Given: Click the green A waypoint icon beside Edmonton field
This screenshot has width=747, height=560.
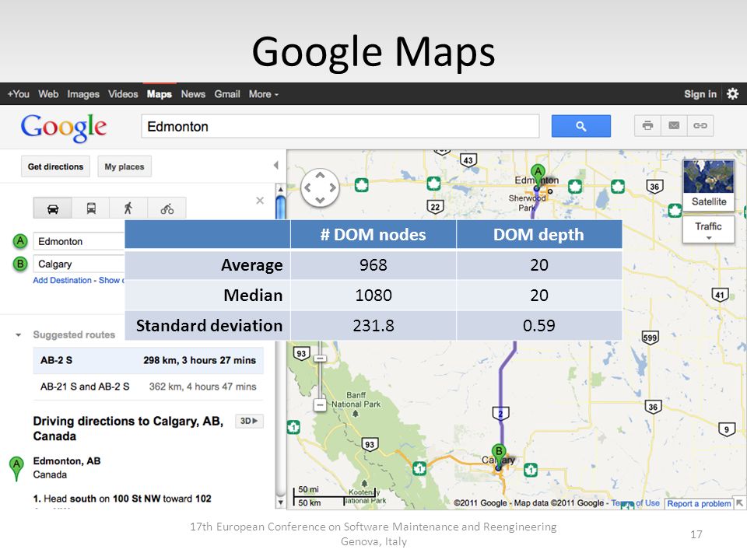Looking at the screenshot, I should 20,241.
